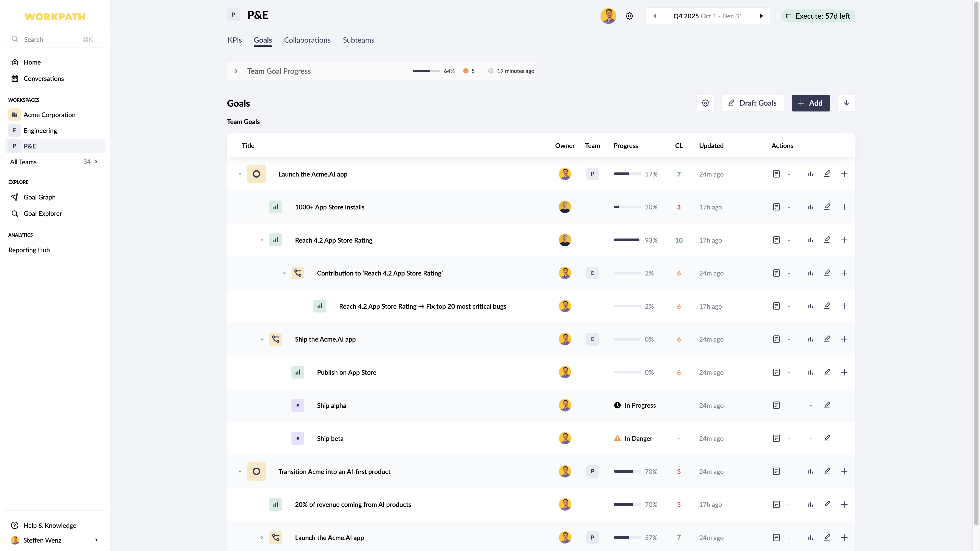Switch to KPIs tab
This screenshot has height=551, width=980.
(x=234, y=40)
